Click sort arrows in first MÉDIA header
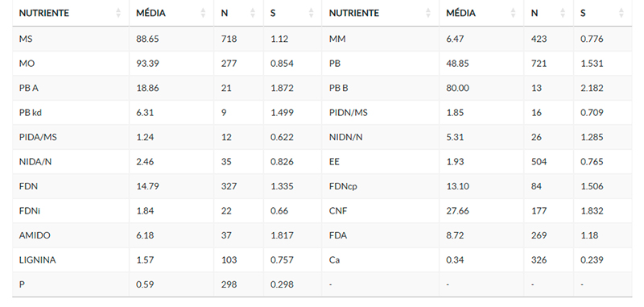The width and height of the screenshot is (644, 307). pos(203,13)
